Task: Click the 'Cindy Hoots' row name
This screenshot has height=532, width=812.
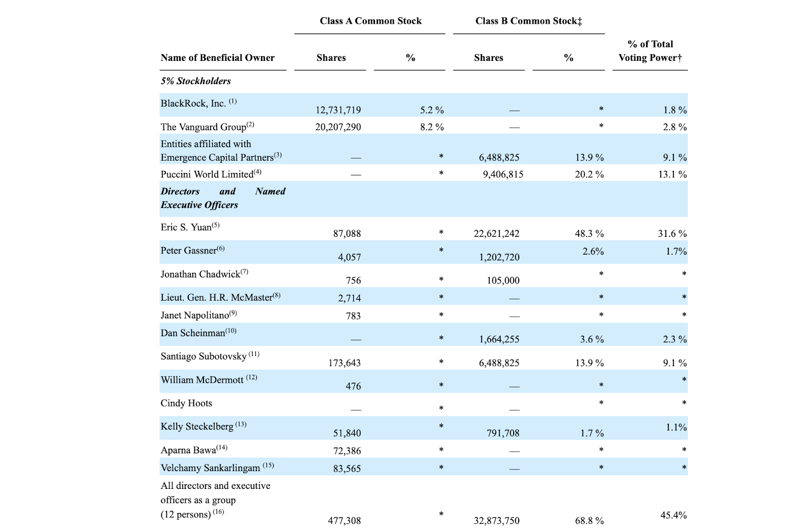Action: pos(186,403)
